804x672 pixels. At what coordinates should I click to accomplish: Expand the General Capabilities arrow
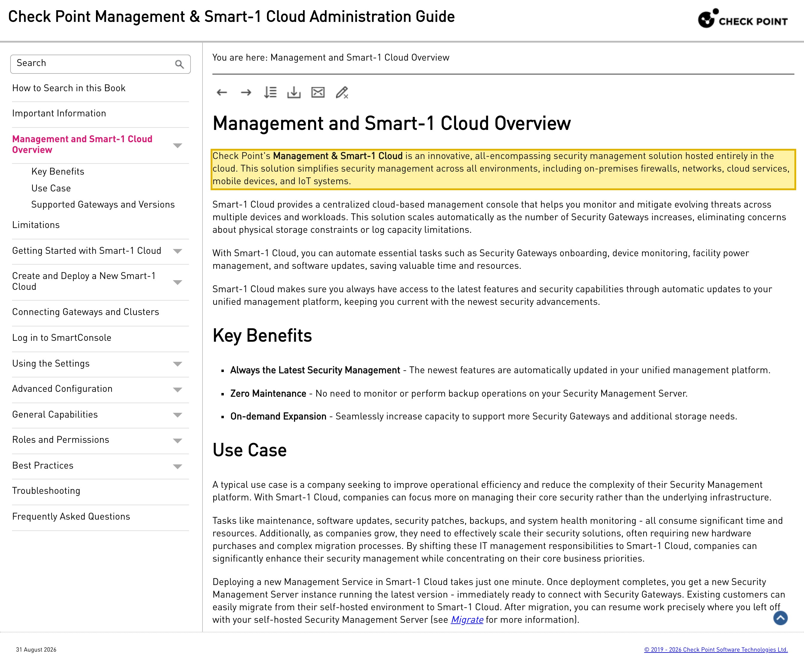177,415
